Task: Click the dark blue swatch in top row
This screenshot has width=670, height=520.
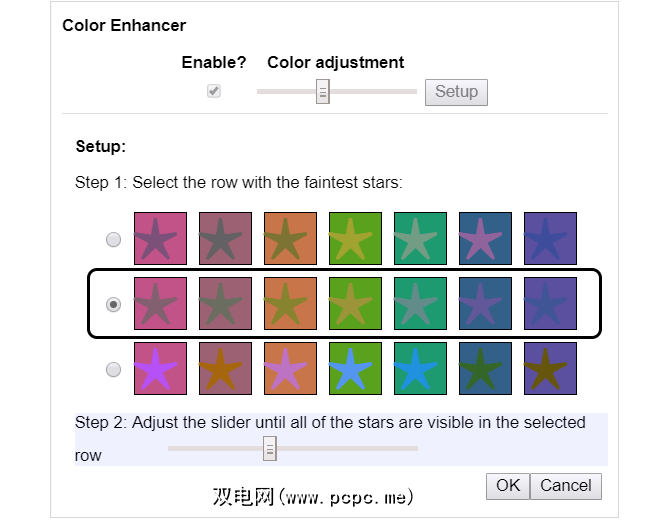Action: (x=485, y=239)
